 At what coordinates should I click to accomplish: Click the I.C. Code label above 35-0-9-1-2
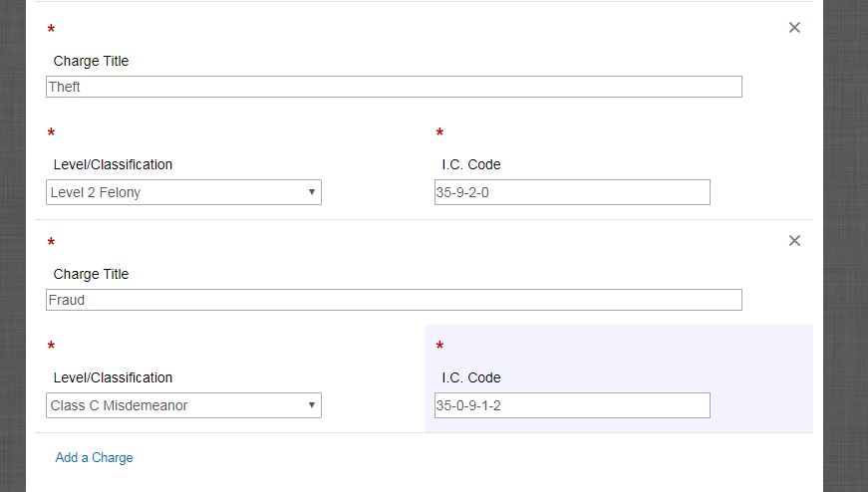point(471,377)
